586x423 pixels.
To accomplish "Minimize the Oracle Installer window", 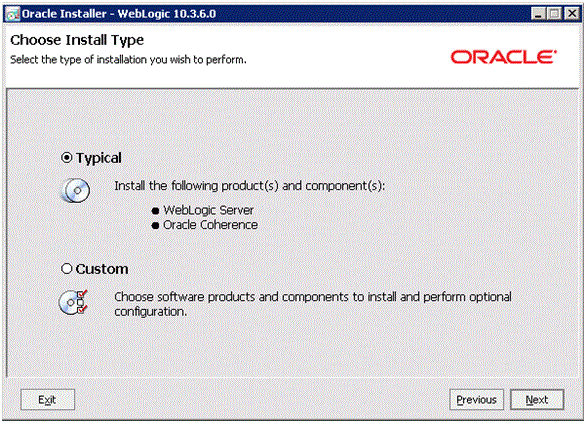I will (x=538, y=14).
